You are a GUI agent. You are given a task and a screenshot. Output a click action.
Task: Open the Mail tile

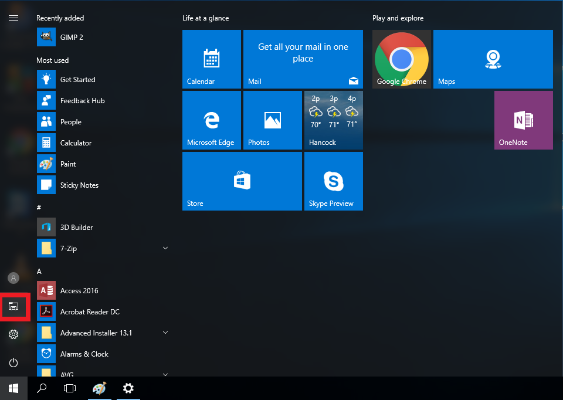(303, 59)
